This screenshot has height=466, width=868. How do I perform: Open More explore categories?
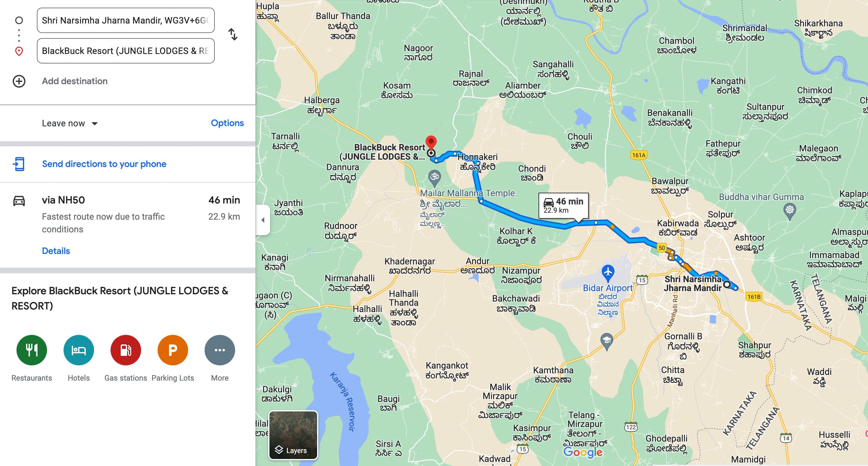(220, 350)
